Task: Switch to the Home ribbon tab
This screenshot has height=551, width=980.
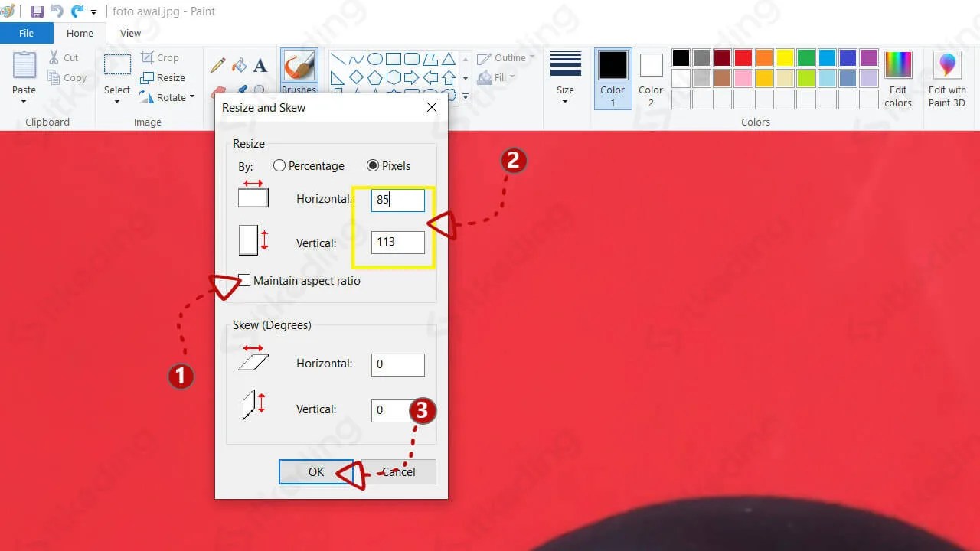Action: 80,33
